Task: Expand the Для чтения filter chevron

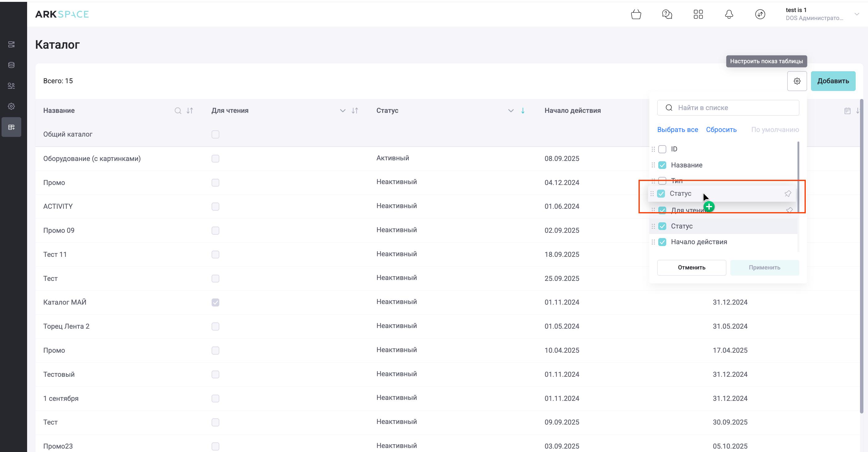Action: (343, 111)
